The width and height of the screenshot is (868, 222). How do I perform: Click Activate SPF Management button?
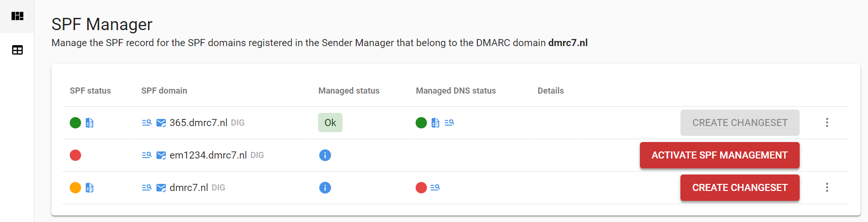pyautogui.click(x=720, y=155)
